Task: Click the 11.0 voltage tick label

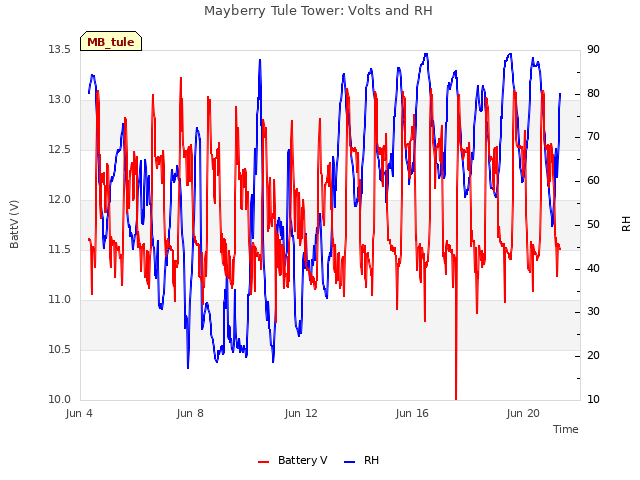Action: point(60,300)
